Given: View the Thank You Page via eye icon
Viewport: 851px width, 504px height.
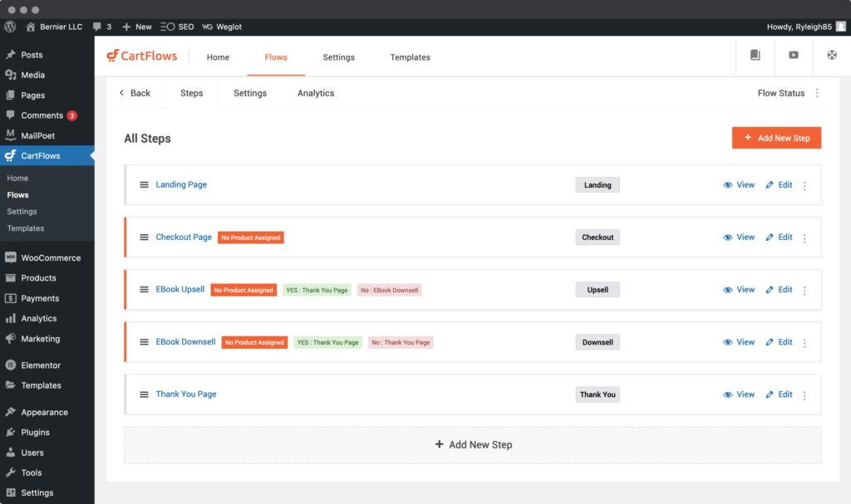Looking at the screenshot, I should pos(728,394).
